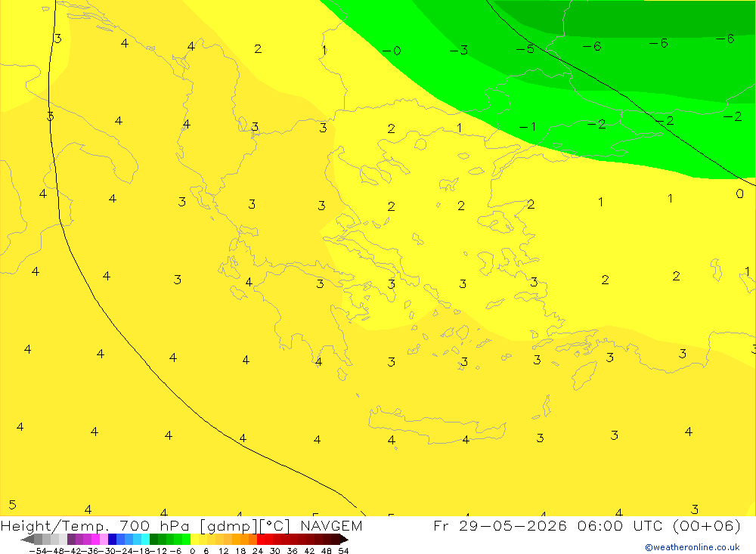Click the '0' temperature value at the map's east edge

point(739,193)
